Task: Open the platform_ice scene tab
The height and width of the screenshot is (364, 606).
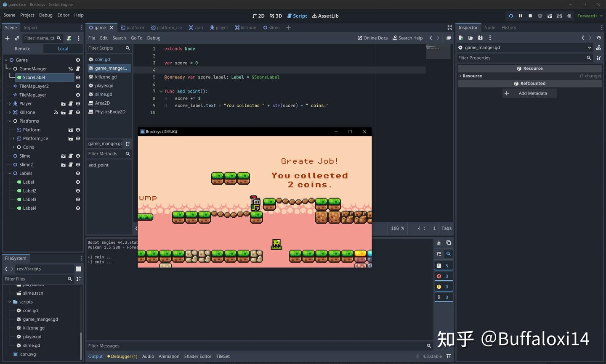Action: tap(166, 27)
